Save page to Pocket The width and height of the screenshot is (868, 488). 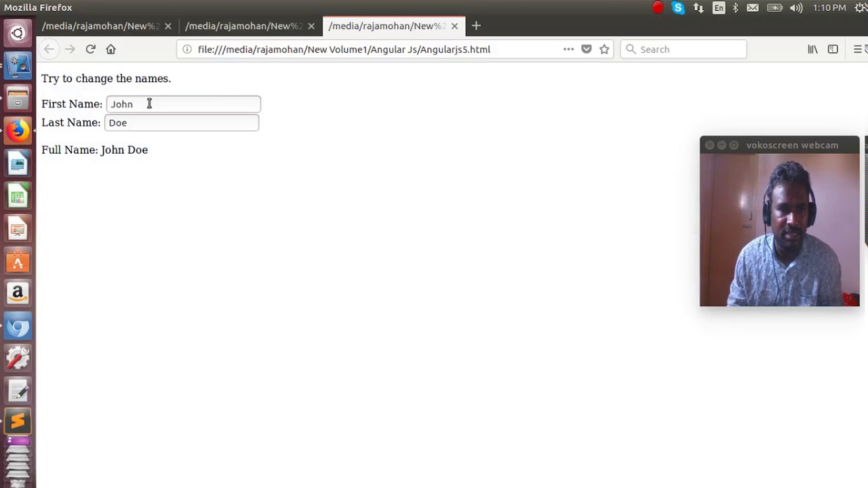coord(587,49)
